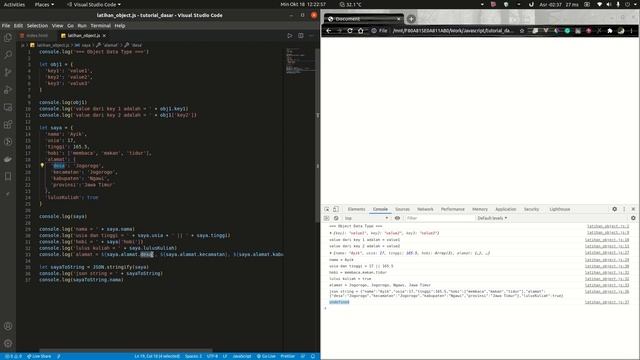Click the lightbulb code action on line 19

pos(42,165)
